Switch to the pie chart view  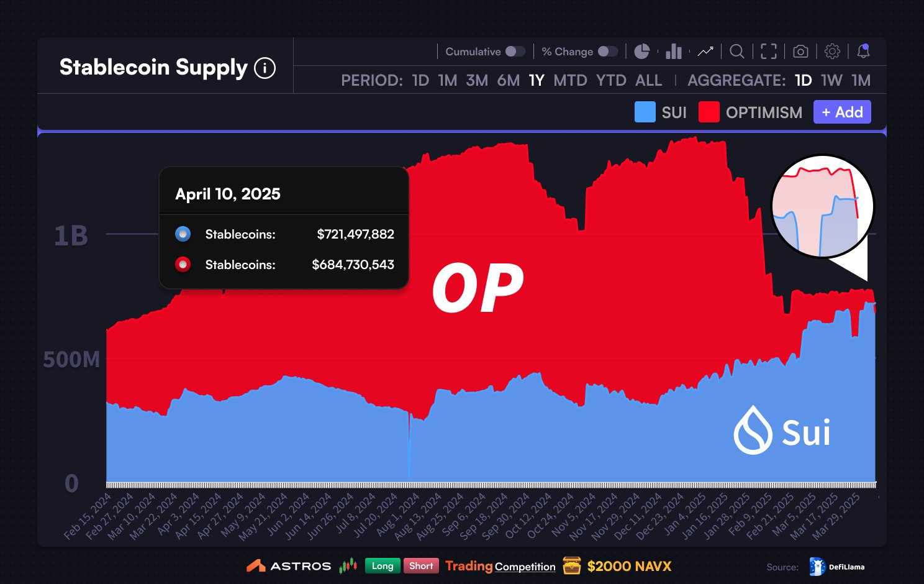tap(641, 52)
